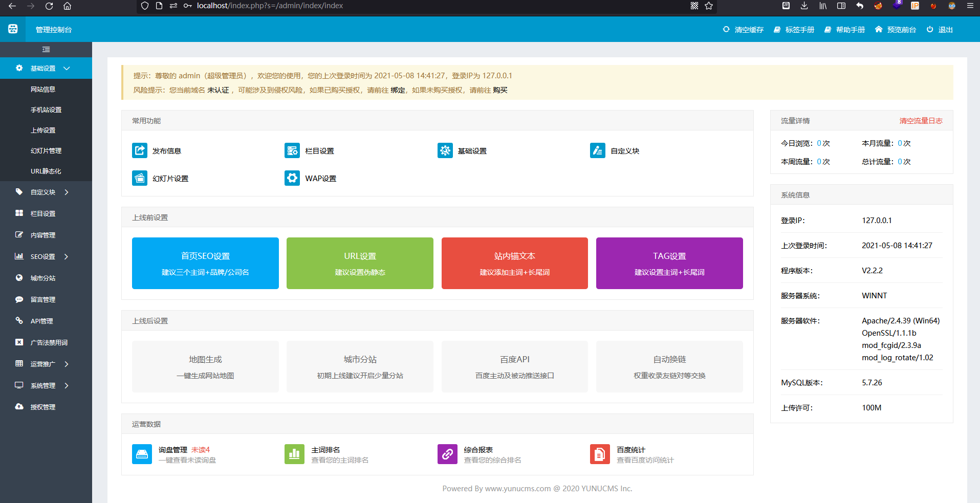Click the 内容管理 edit icon in sidebar

(x=19, y=235)
